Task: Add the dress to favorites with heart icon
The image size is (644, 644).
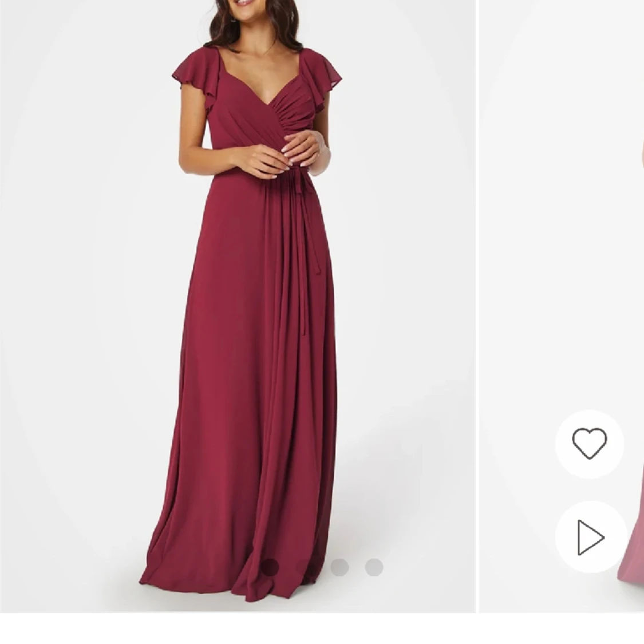Action: pos(590,443)
